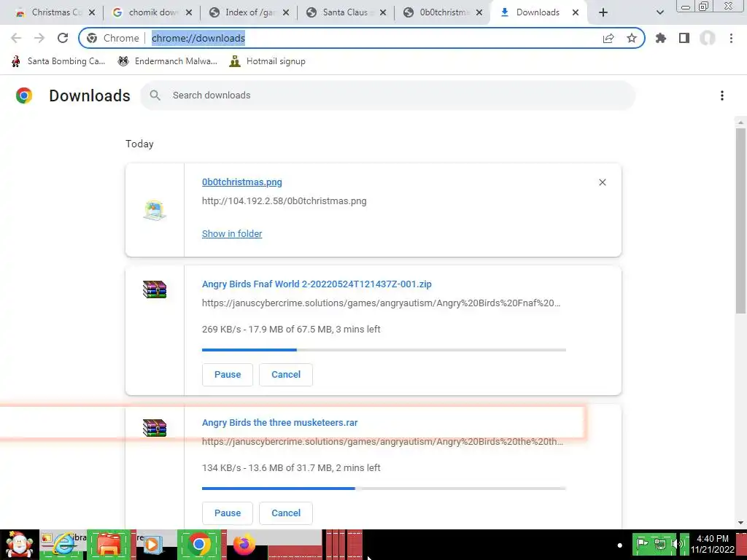Switch to the Christmas tab

coord(50,12)
